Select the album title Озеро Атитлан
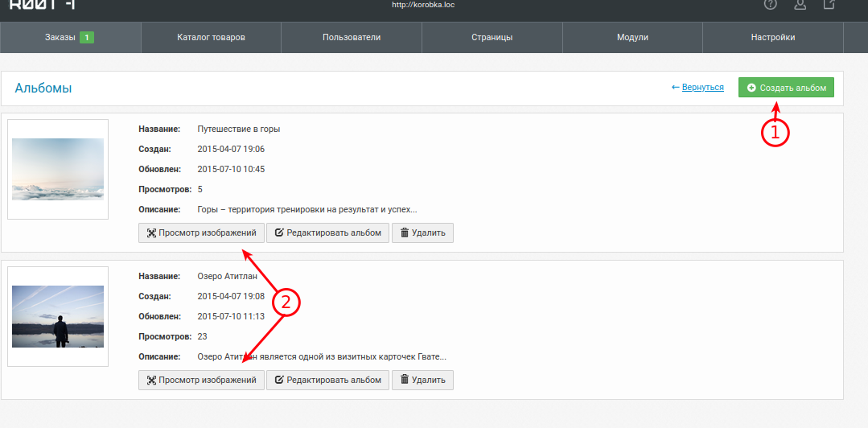 [x=228, y=276]
